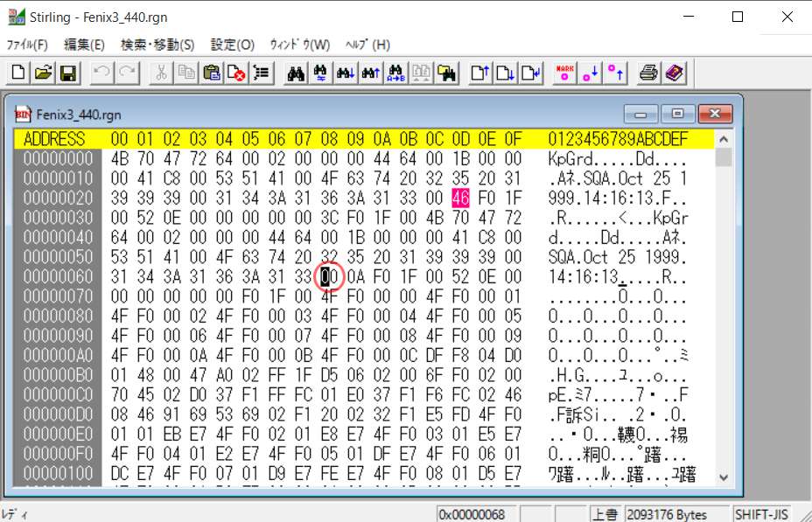Click the page with return-arrow jump icon

click(530, 73)
